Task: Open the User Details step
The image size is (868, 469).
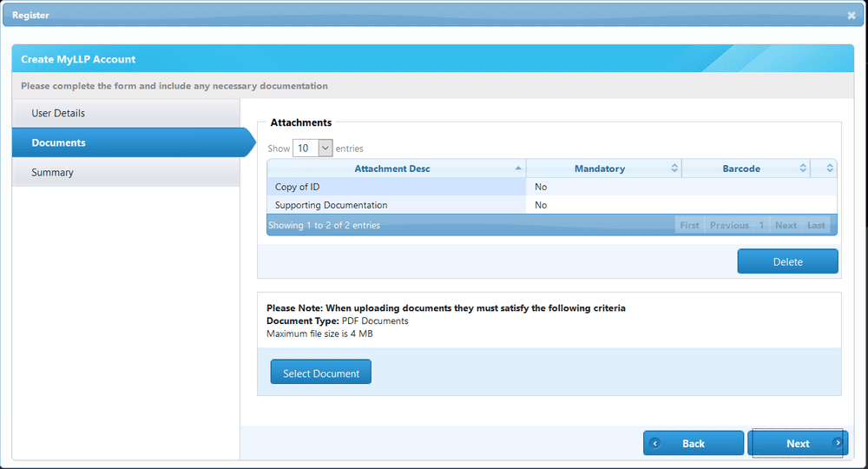Action: pyautogui.click(x=126, y=113)
